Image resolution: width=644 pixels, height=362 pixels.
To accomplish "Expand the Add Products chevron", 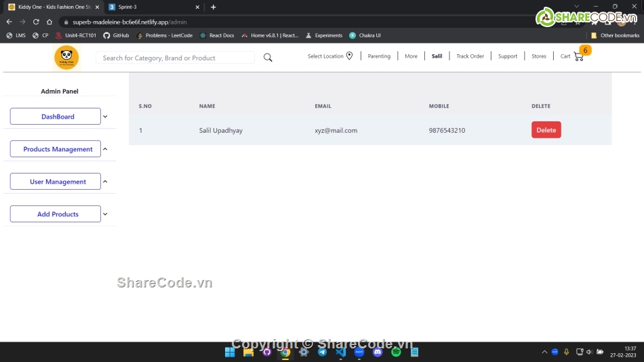I will coord(105,214).
